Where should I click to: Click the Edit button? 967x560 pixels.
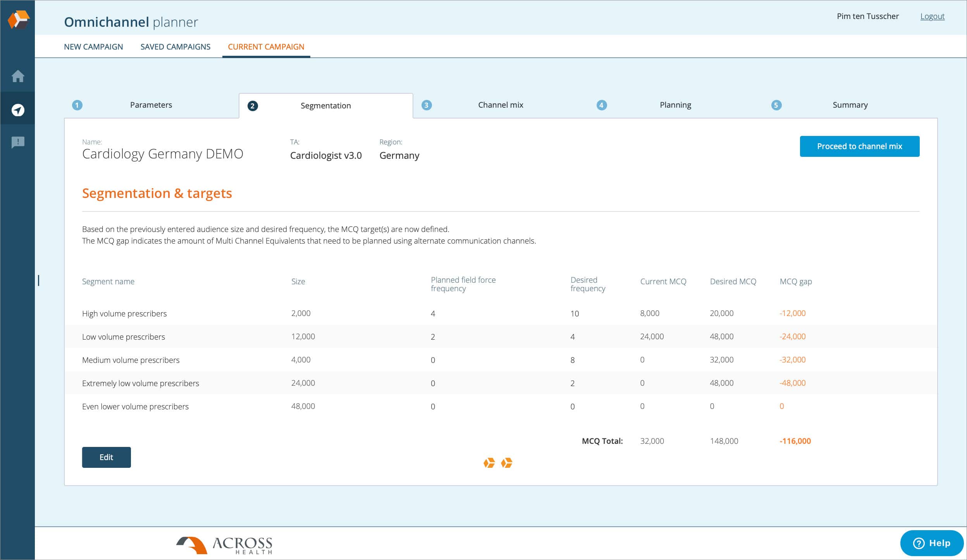pyautogui.click(x=106, y=457)
